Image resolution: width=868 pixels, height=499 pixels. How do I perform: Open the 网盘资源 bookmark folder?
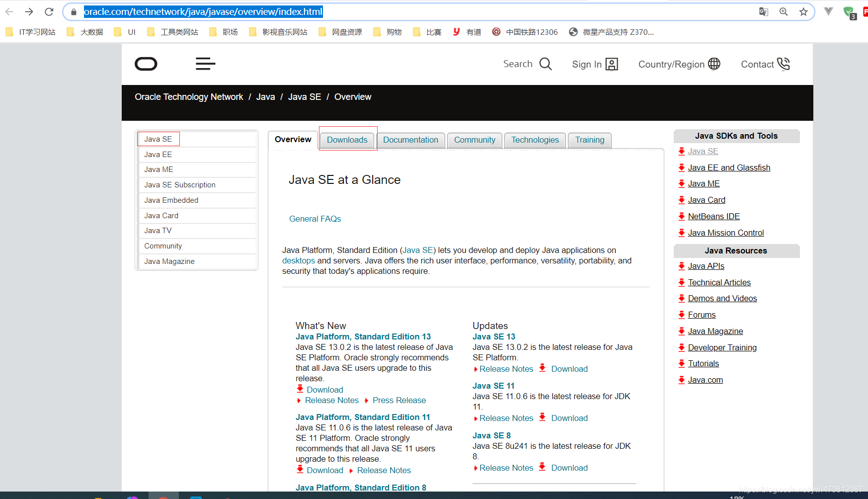click(x=340, y=32)
